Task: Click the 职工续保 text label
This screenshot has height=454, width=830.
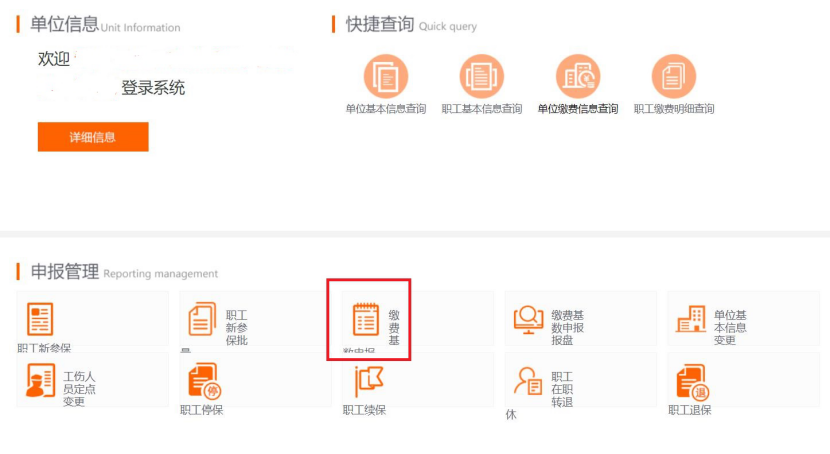Action: pyautogui.click(x=364, y=410)
